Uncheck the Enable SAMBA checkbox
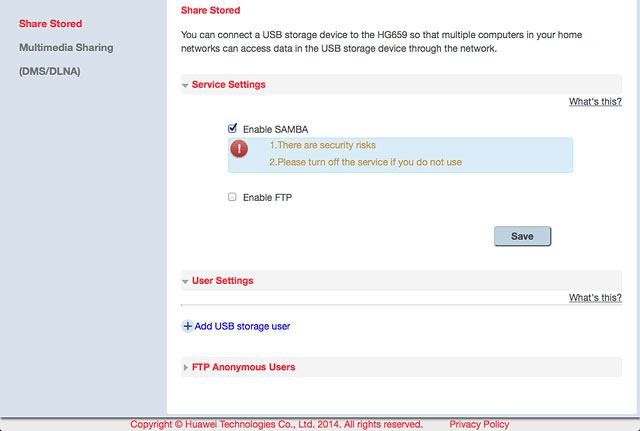This screenshot has width=640, height=431. coord(232,129)
